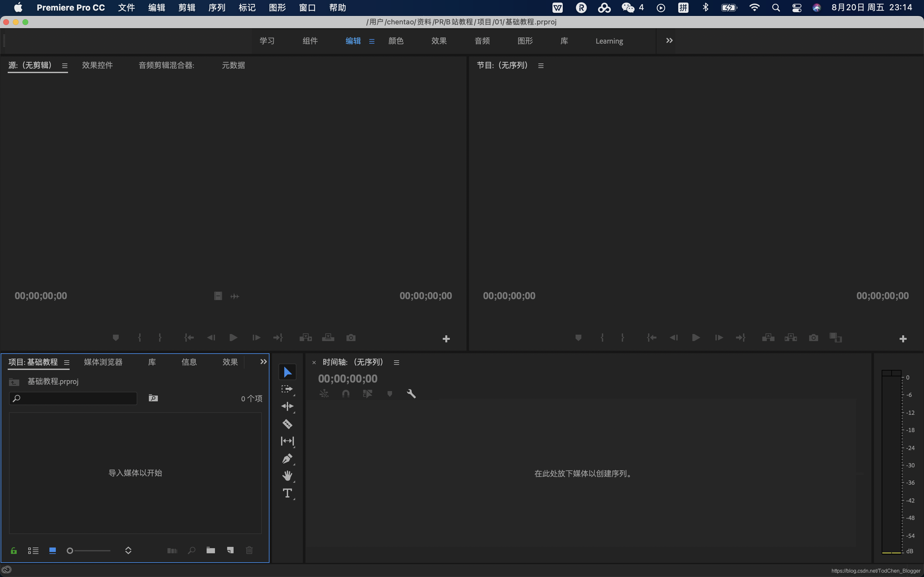The width and height of the screenshot is (924, 577).
Task: Select the Slip tool
Action: click(287, 441)
